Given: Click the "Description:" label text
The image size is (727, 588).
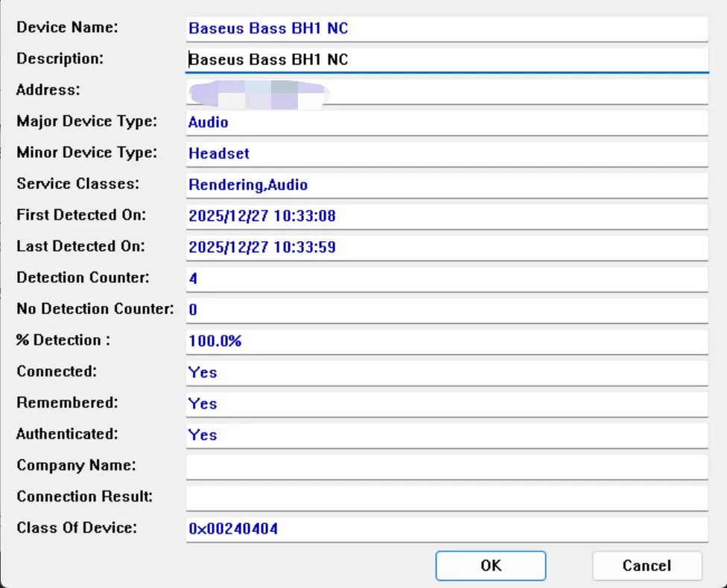Looking at the screenshot, I should (60, 59).
